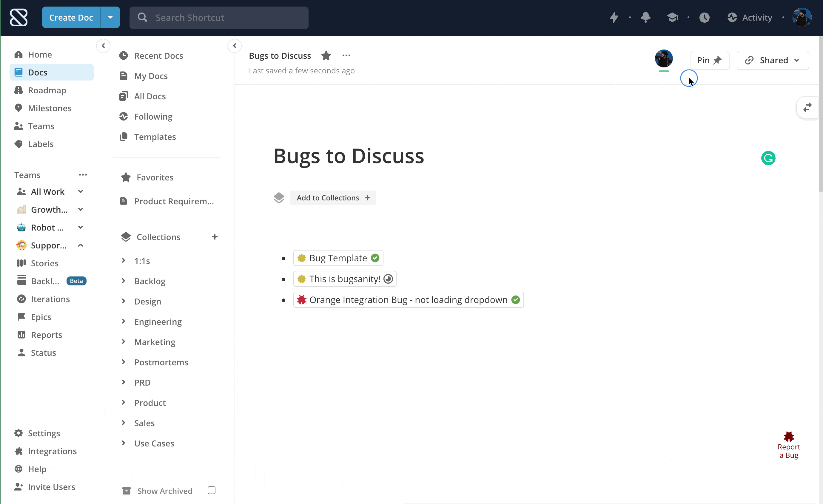The width and height of the screenshot is (823, 504).
Task: Open the Bug Template story link
Action: coord(338,258)
